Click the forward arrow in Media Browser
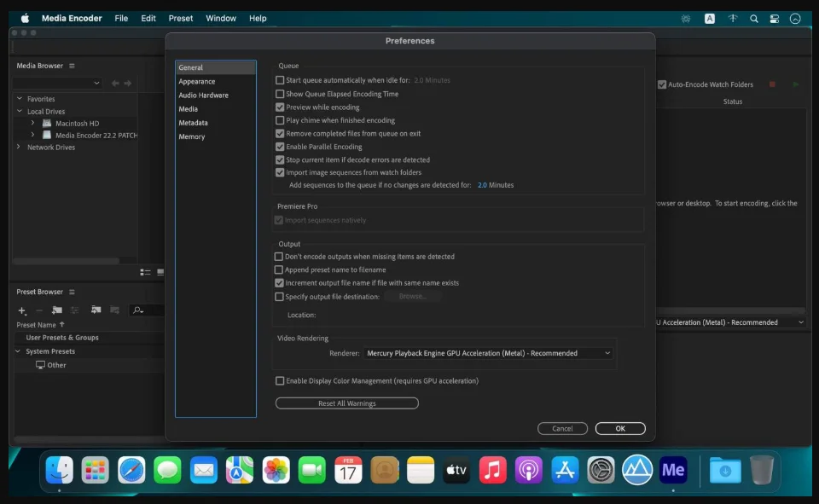The image size is (819, 504). [127, 83]
